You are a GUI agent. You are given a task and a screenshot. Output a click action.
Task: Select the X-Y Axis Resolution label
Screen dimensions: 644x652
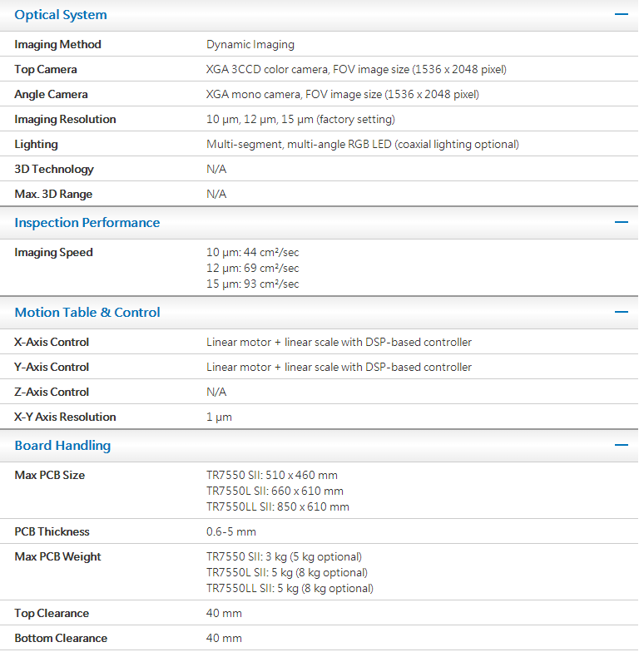pos(65,417)
